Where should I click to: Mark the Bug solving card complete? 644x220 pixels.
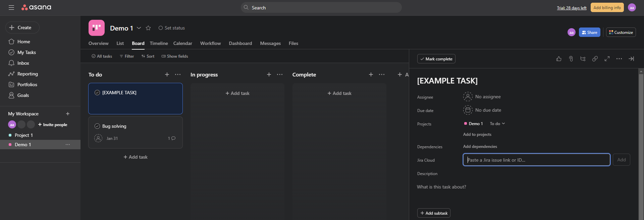point(97,126)
